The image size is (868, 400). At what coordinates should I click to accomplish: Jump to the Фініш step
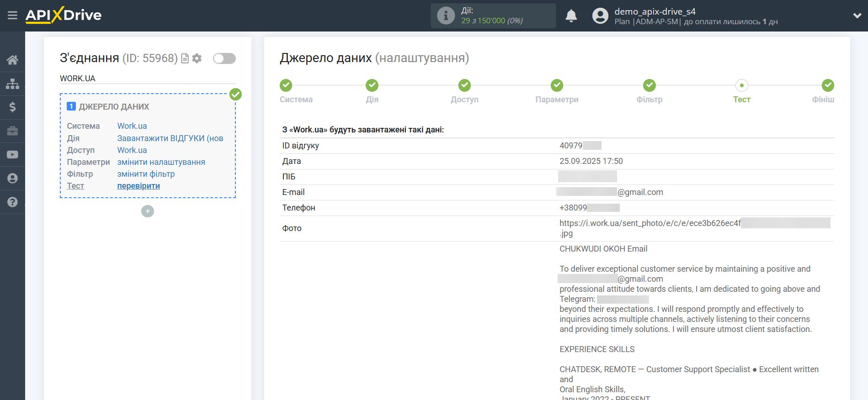(827, 85)
